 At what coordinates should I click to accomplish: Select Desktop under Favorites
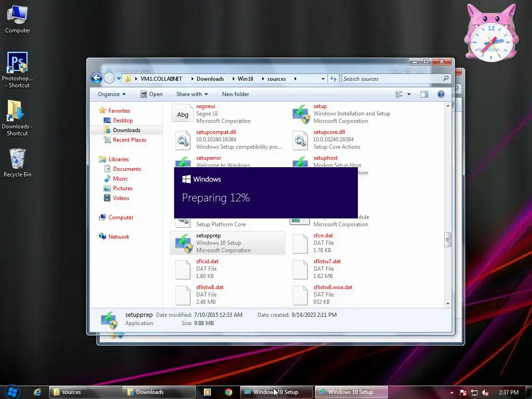(x=118, y=121)
